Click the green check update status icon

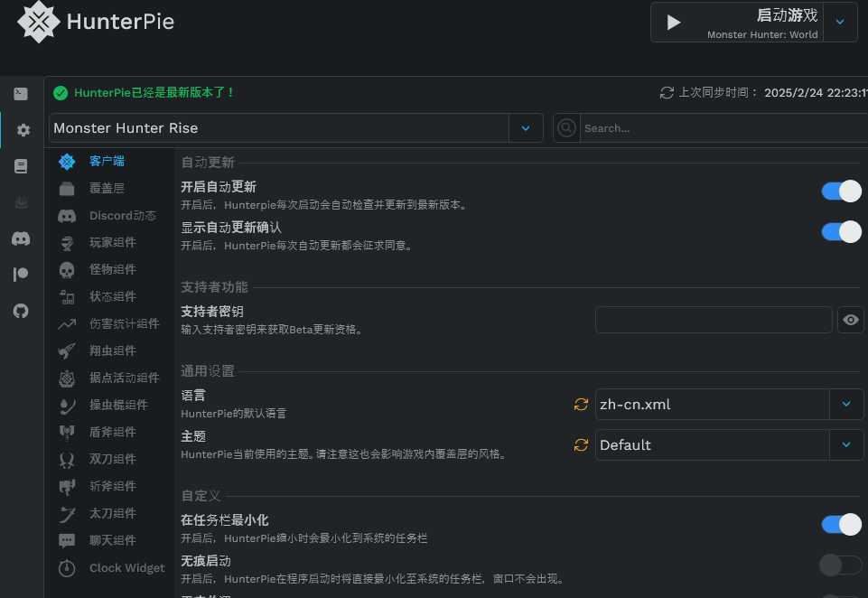click(x=61, y=93)
